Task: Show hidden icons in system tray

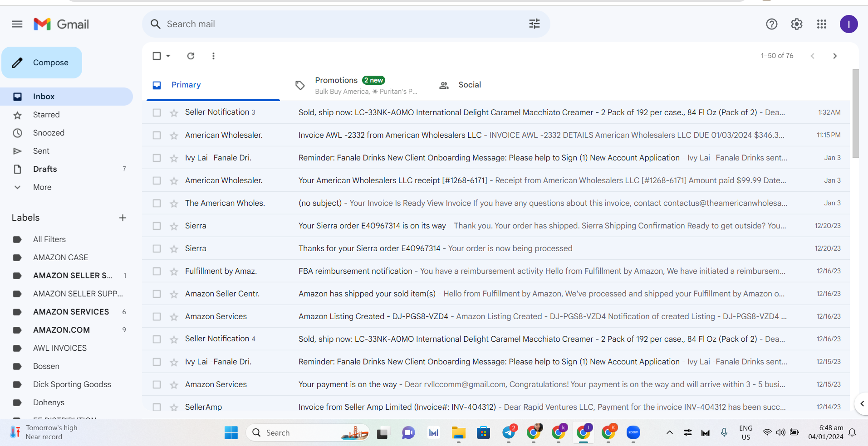Action: point(669,432)
